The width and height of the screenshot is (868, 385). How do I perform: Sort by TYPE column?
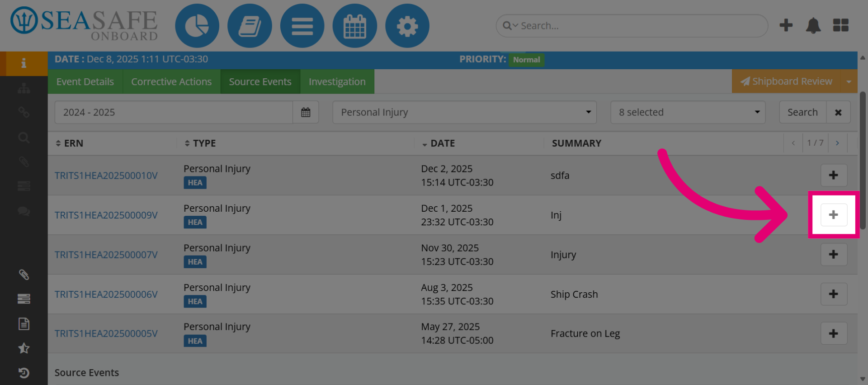click(x=200, y=143)
